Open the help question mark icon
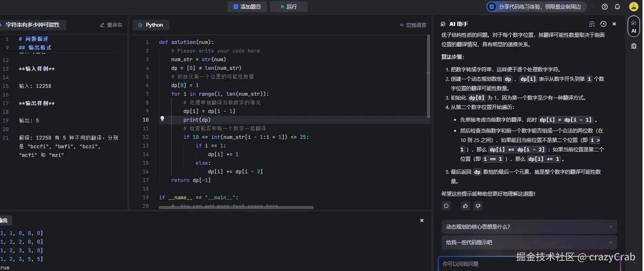Viewport: 644px width, 271px height. (x=605, y=7)
